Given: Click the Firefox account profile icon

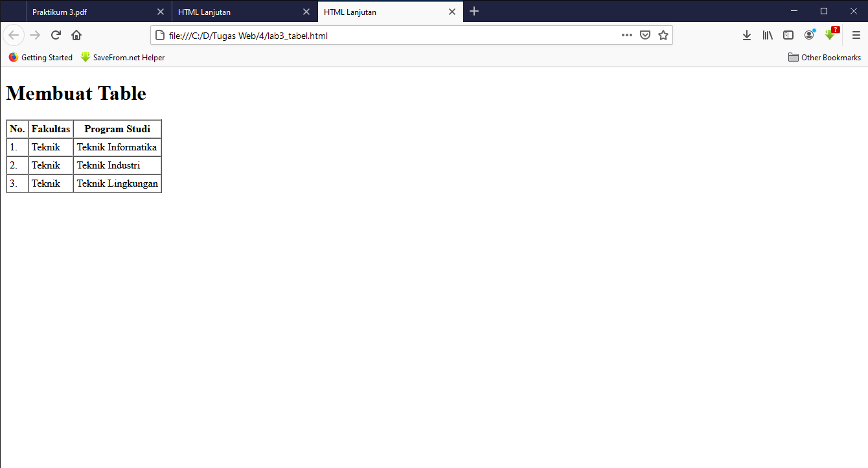Looking at the screenshot, I should click(809, 35).
